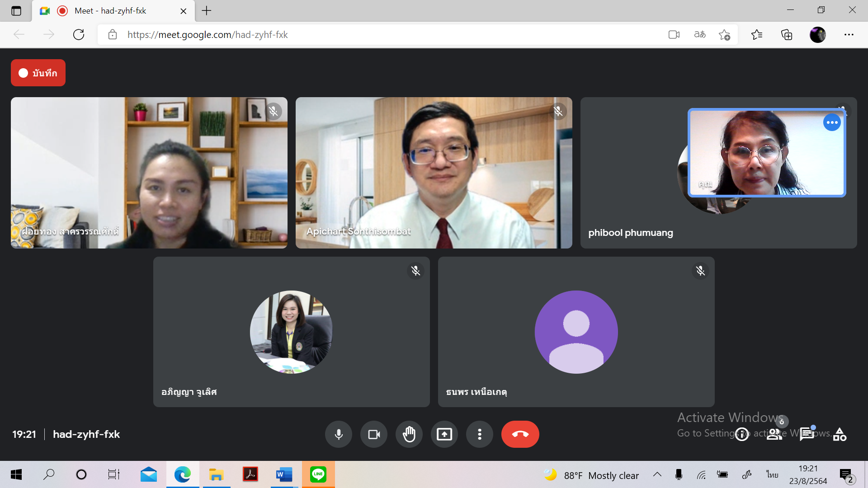
Task: Open meeting details info icon
Action: pyautogui.click(x=742, y=434)
